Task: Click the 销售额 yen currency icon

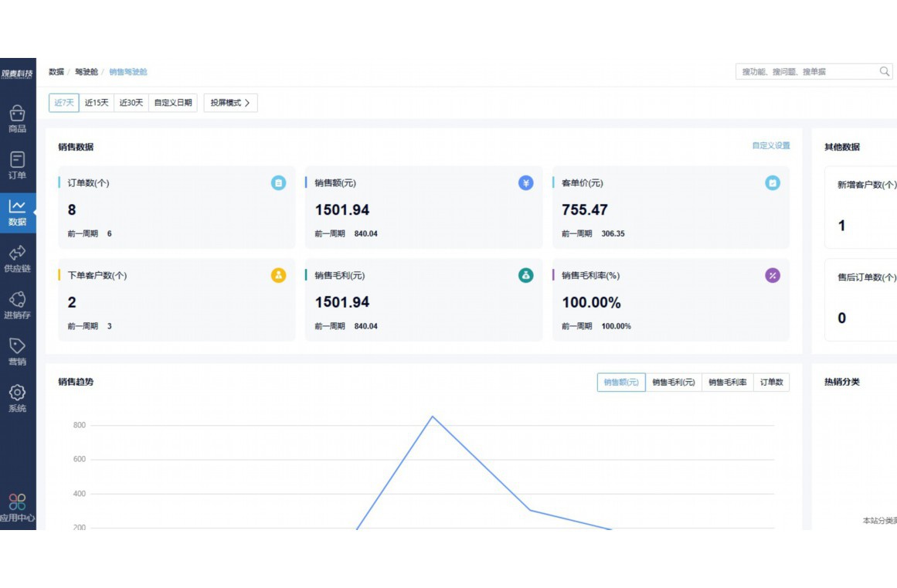Action: 526,183
